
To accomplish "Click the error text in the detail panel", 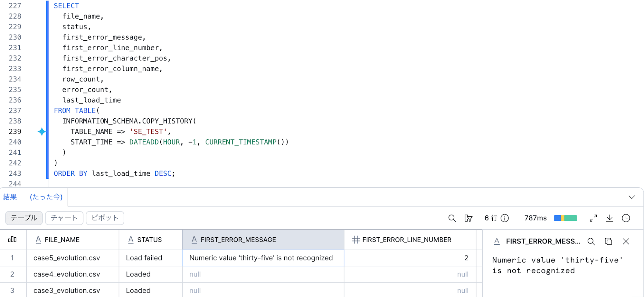I will (557, 265).
